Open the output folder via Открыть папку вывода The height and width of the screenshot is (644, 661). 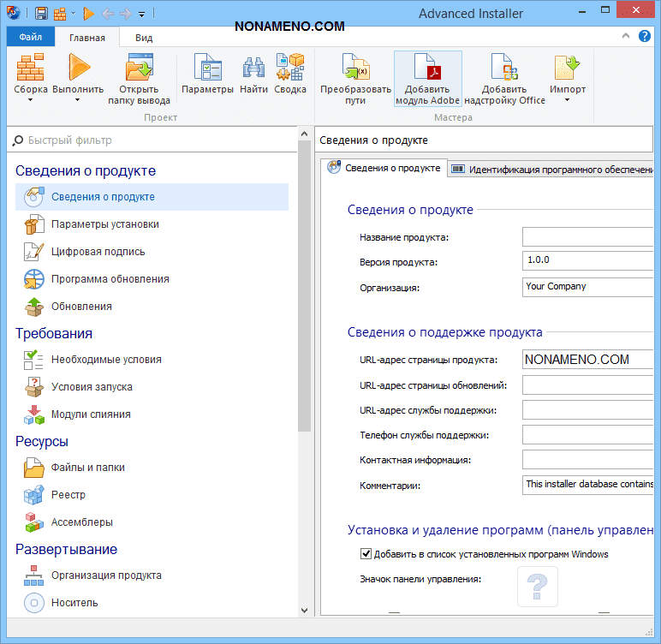pyautogui.click(x=139, y=67)
